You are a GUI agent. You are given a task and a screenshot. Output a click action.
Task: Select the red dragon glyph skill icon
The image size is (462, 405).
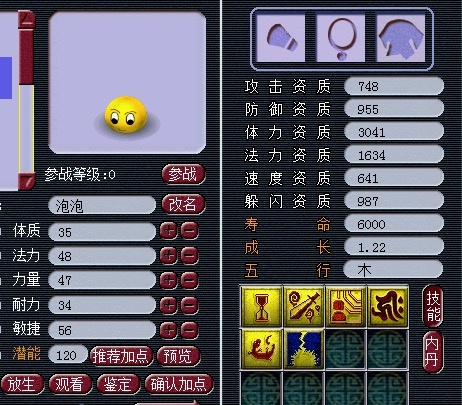pyautogui.click(x=388, y=307)
